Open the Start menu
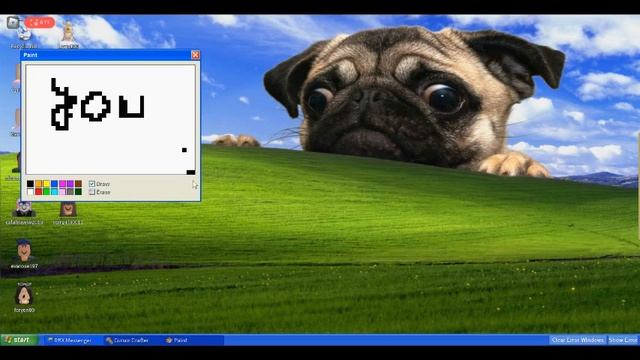Screen dimensions: 640x360 tap(19, 340)
